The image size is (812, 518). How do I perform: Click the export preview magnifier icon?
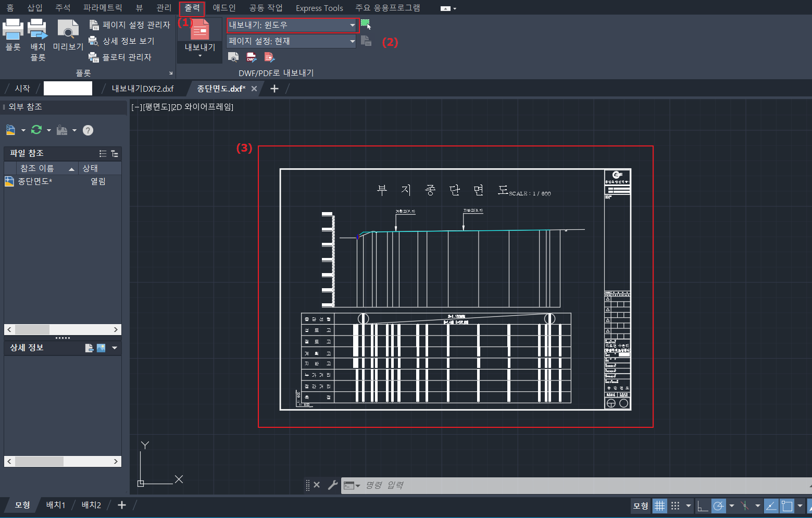233,57
